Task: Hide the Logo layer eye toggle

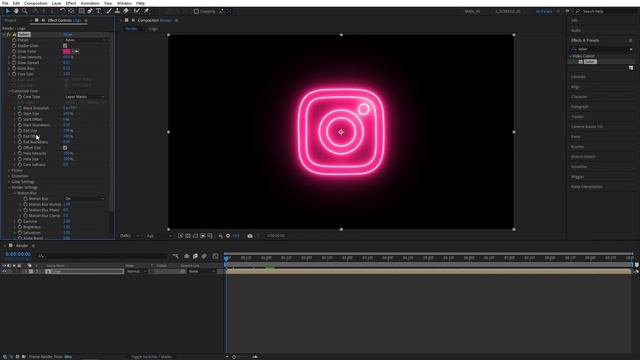Action: pos(4,271)
